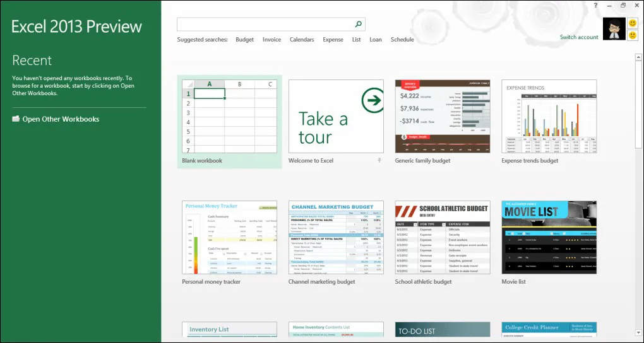Open the Movie list template
The image size is (644, 343).
pyautogui.click(x=549, y=238)
